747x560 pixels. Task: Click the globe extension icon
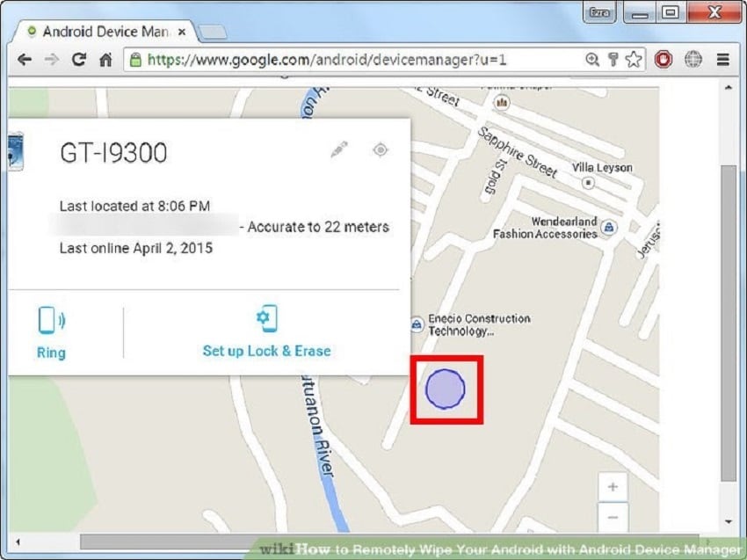(693, 60)
